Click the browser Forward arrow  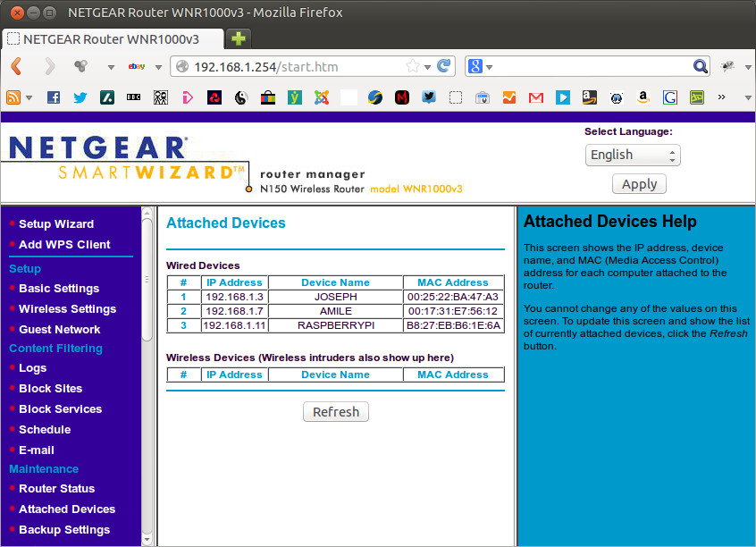[50, 66]
